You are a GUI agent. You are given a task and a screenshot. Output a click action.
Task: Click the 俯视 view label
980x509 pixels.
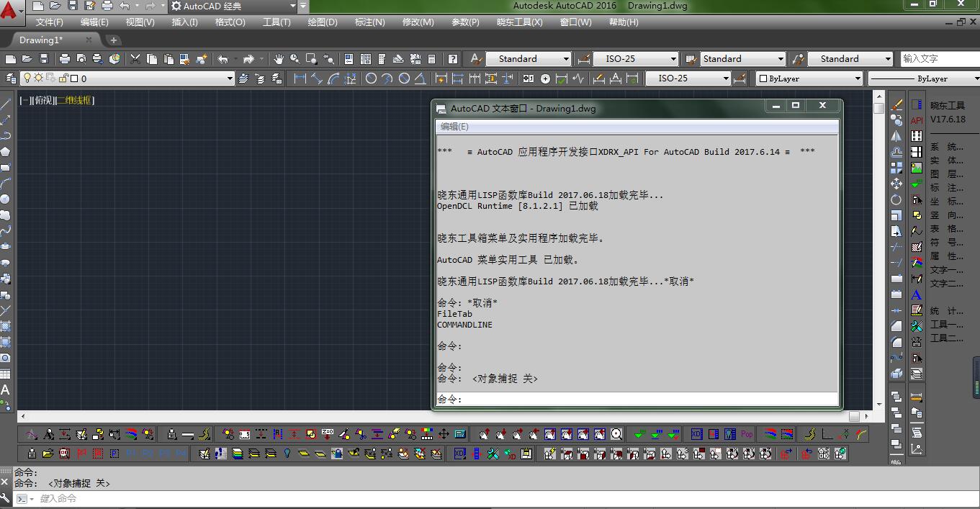(x=44, y=101)
